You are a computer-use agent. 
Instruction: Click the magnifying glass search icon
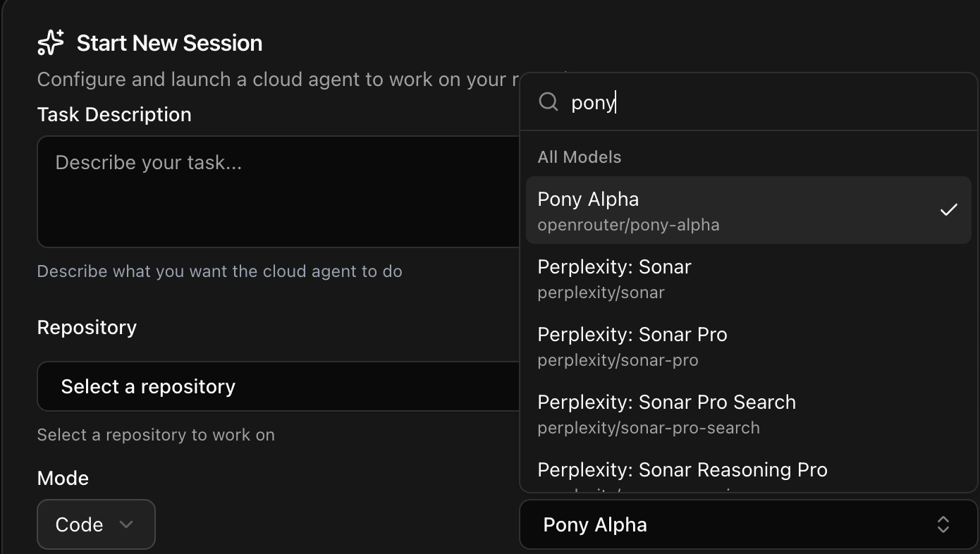549,102
